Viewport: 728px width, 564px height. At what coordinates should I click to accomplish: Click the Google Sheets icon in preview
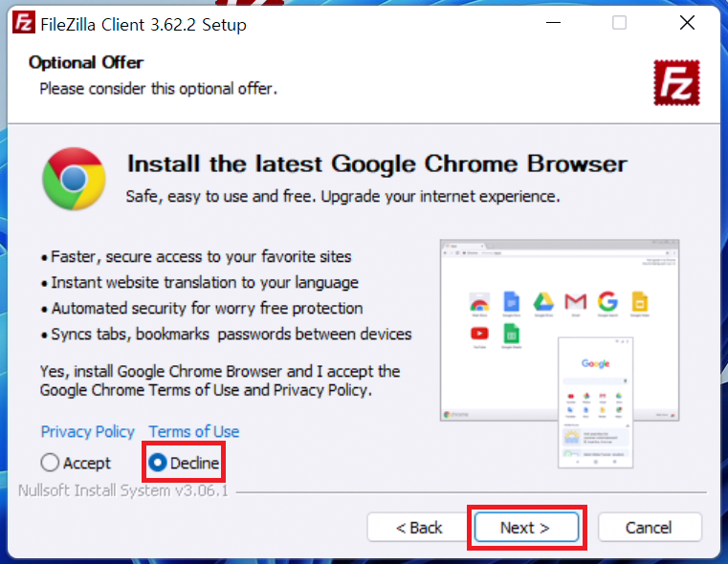tap(511, 334)
